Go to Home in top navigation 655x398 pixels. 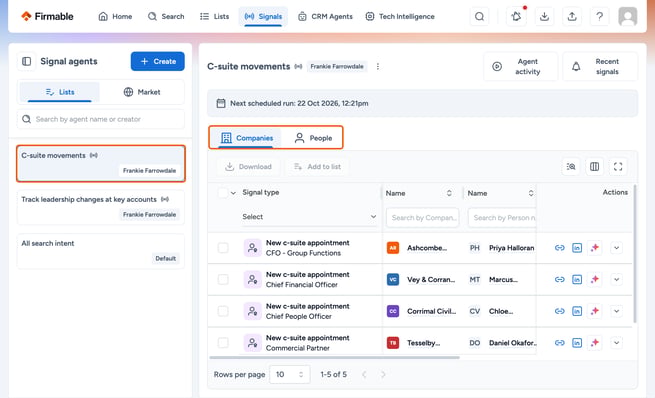(115, 16)
